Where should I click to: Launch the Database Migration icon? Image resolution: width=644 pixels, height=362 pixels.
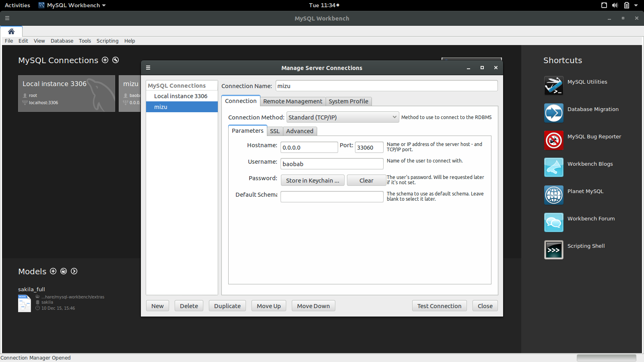tap(553, 113)
